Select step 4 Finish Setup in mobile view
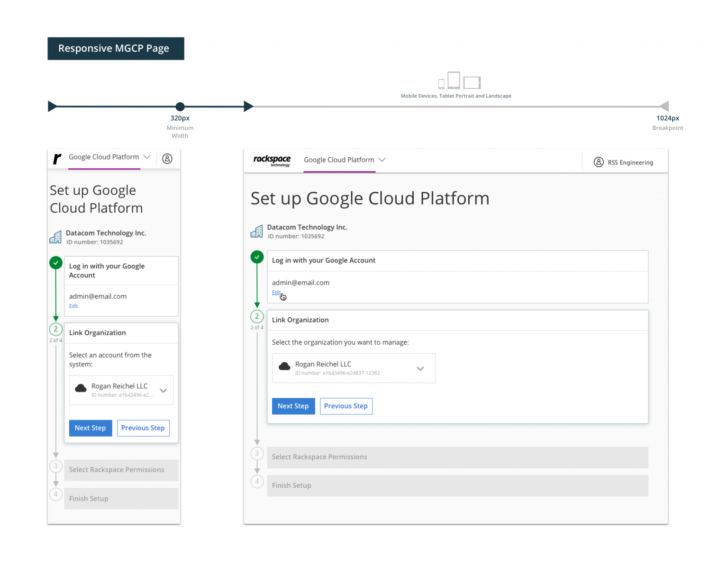The width and height of the screenshot is (728, 573). [121, 499]
